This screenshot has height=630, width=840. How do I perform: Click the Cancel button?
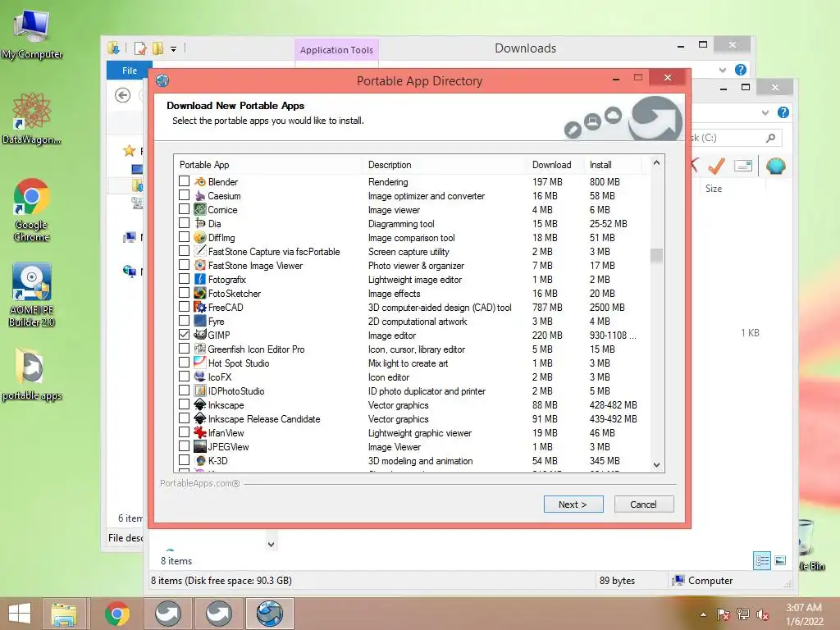coord(643,504)
